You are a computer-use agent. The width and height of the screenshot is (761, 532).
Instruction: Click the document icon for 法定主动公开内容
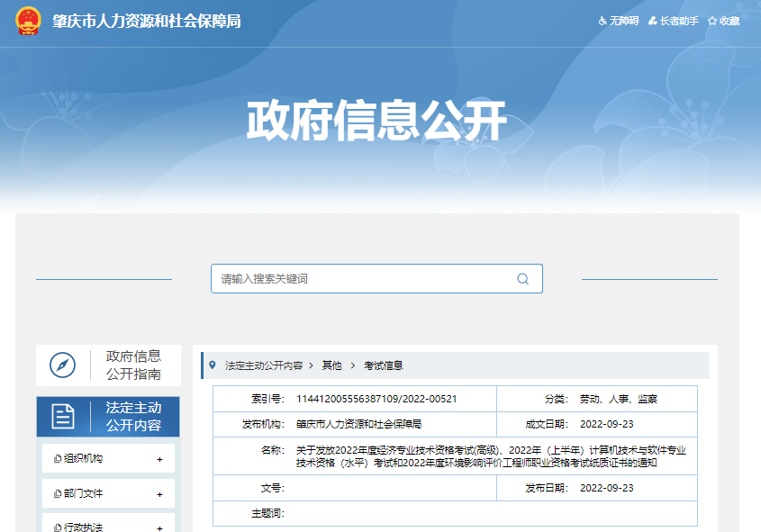click(63, 416)
